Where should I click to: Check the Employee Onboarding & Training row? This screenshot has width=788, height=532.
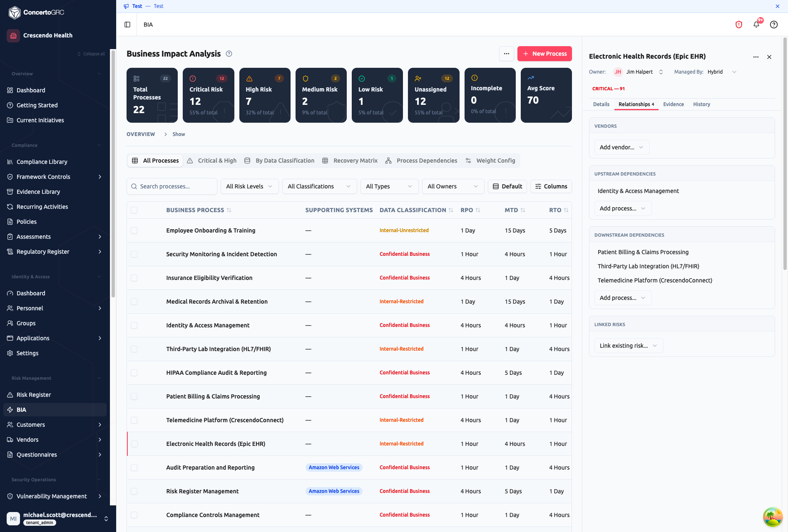[134, 230]
